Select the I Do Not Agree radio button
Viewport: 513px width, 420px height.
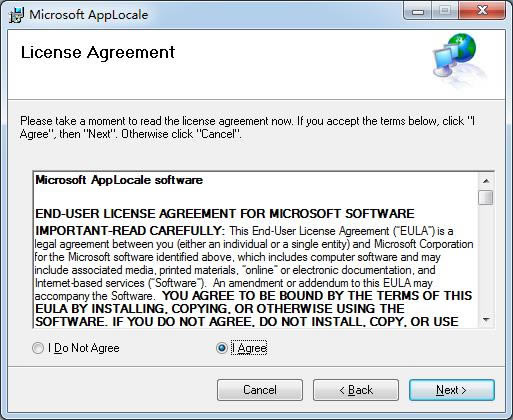pyautogui.click(x=38, y=348)
